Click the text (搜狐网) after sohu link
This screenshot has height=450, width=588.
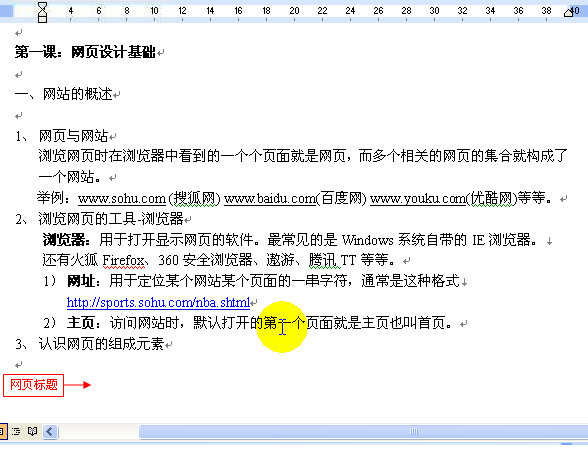pos(194,198)
